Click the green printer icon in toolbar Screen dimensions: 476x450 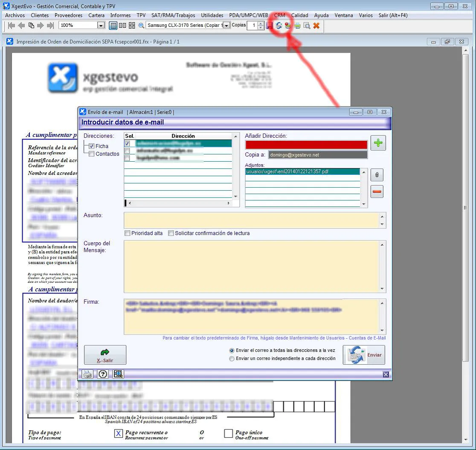[x=297, y=26]
